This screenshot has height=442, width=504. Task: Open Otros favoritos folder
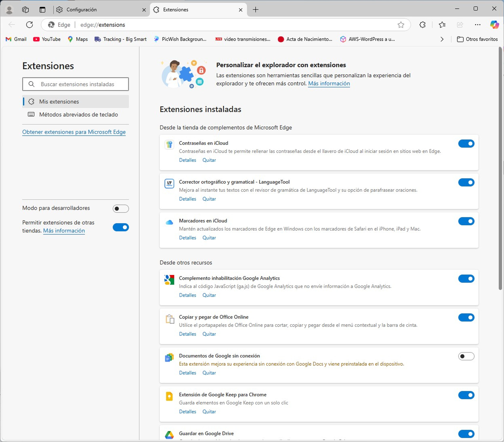pyautogui.click(x=477, y=39)
